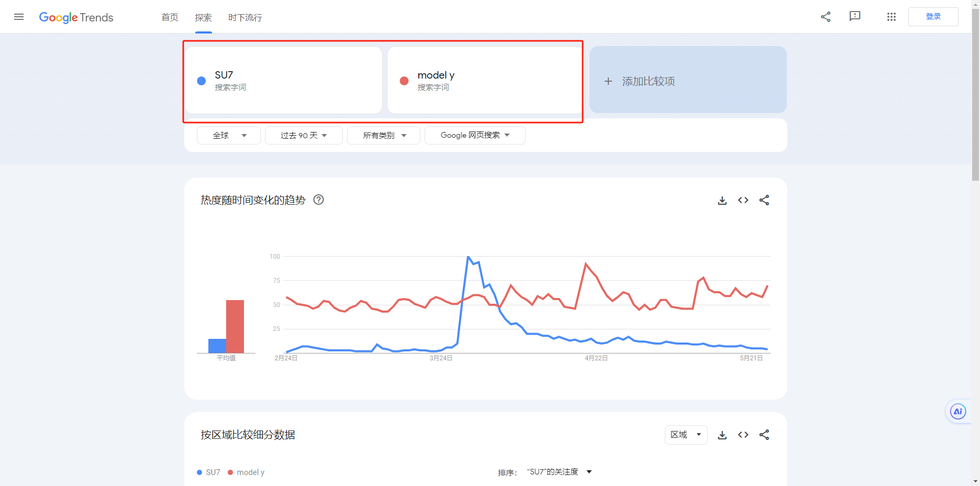Click the 登录 sign-in button
Viewport: 980px width, 486px height.
[x=933, y=17]
